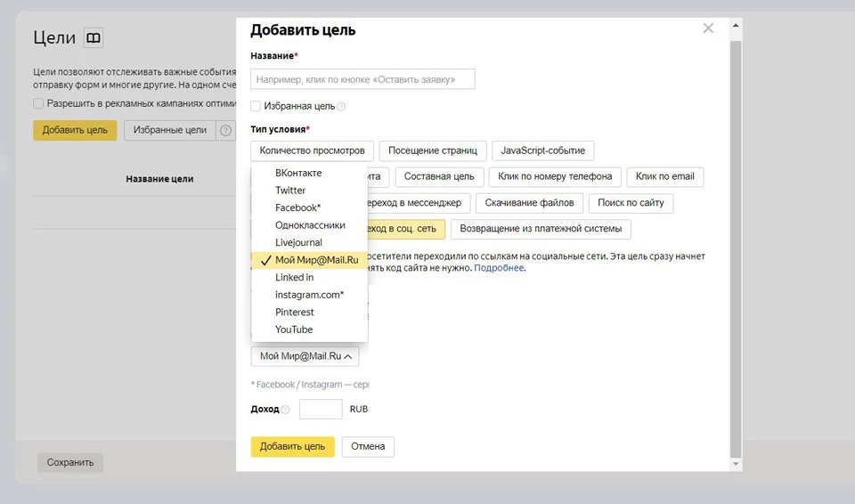855x504 pixels.
Task: Open Избранные цели on Цели page
Action: [x=169, y=130]
